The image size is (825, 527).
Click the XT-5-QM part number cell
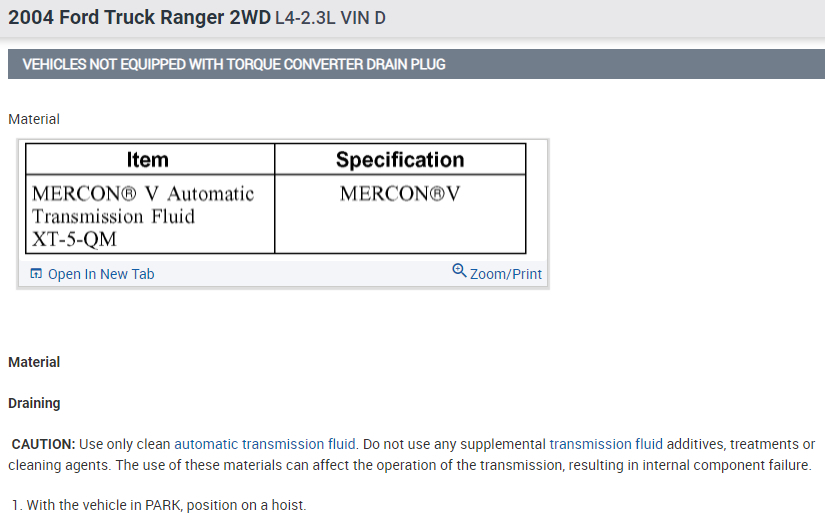click(x=74, y=239)
